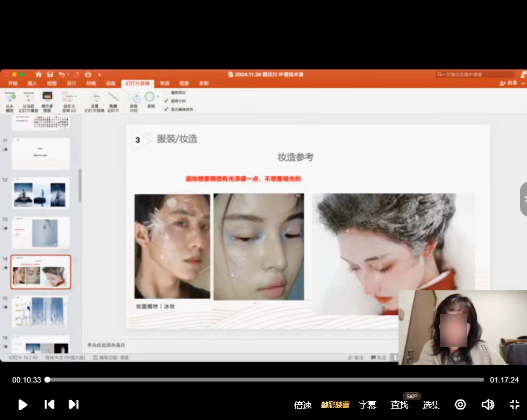Click the PowerPoint home icon
527x420 pixels.
click(38, 74)
